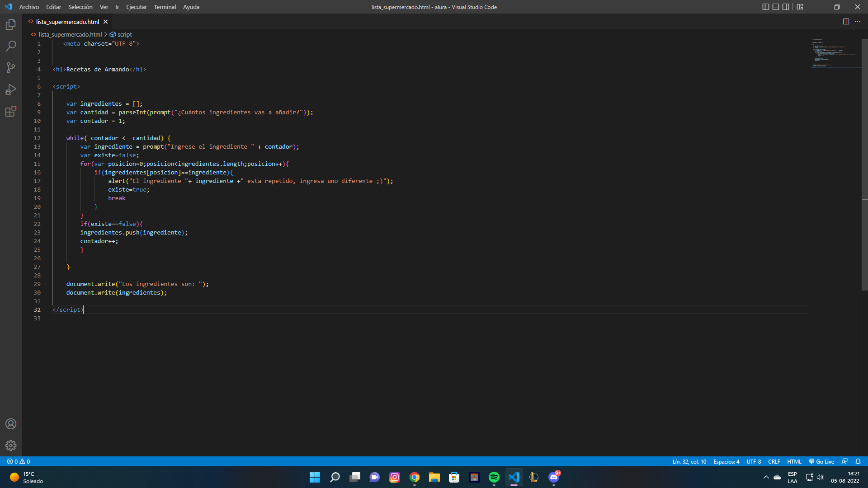Open the weather widget showing 15°C
Screen dimensions: 868x488
pyautogui.click(x=27, y=477)
